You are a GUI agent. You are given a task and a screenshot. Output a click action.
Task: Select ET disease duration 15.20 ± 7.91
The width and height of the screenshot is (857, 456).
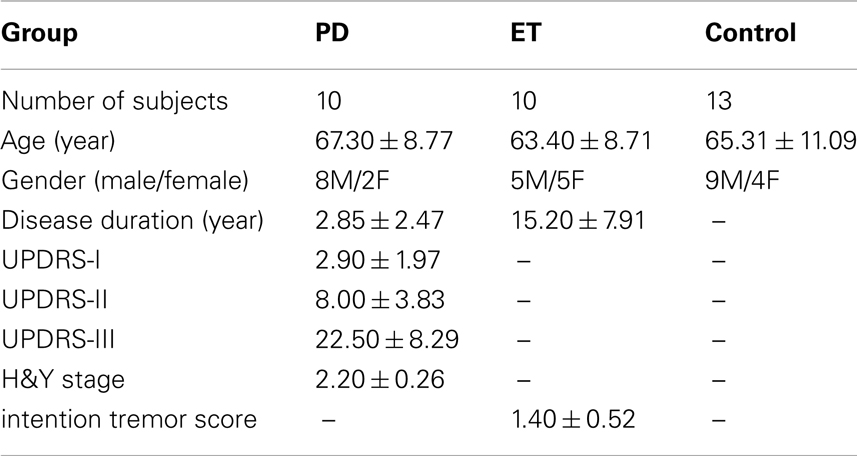[x=577, y=221]
